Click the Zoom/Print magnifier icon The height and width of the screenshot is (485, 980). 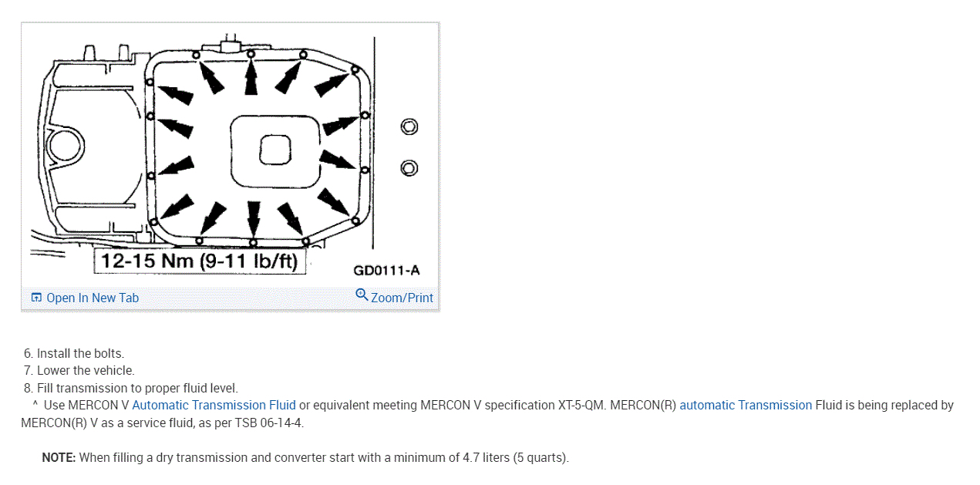pyautogui.click(x=362, y=295)
